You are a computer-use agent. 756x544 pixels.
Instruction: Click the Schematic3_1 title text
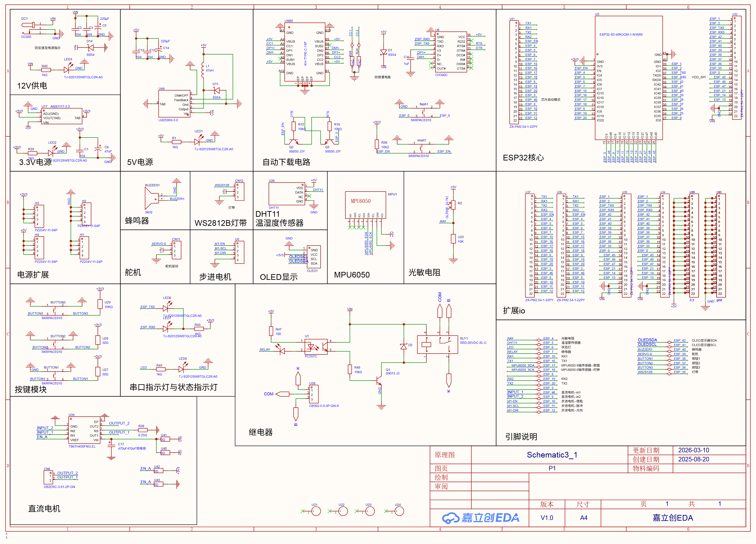click(552, 455)
